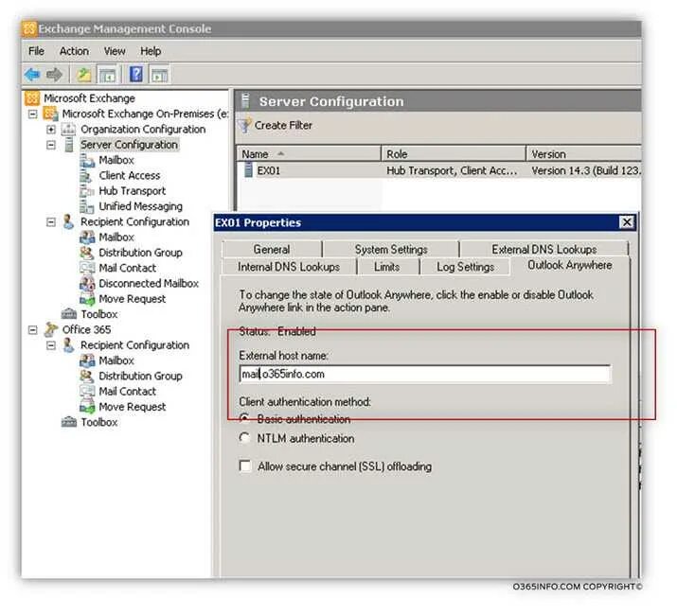Open the View menu
Screen dimensions: 677x616
click(115, 51)
